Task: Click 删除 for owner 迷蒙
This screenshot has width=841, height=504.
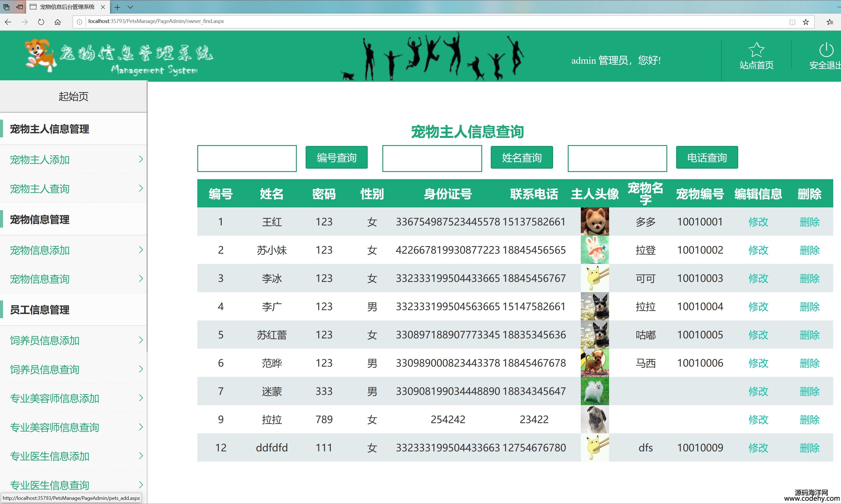Action: pyautogui.click(x=810, y=391)
